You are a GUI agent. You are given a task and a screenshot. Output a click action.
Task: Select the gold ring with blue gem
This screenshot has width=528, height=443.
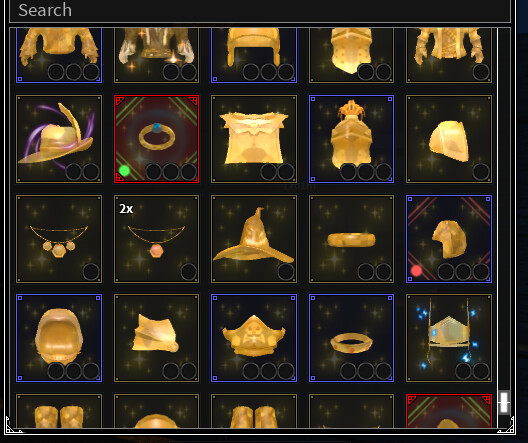pyautogui.click(x=157, y=139)
